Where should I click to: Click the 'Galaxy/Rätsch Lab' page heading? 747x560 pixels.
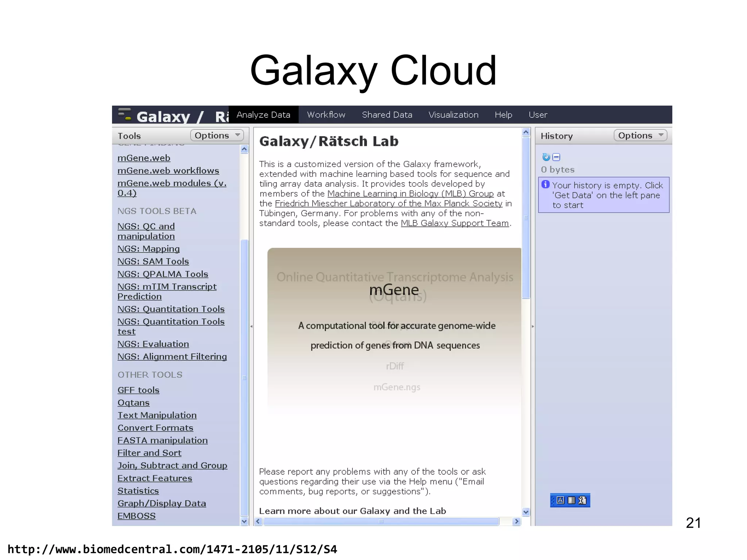(329, 141)
